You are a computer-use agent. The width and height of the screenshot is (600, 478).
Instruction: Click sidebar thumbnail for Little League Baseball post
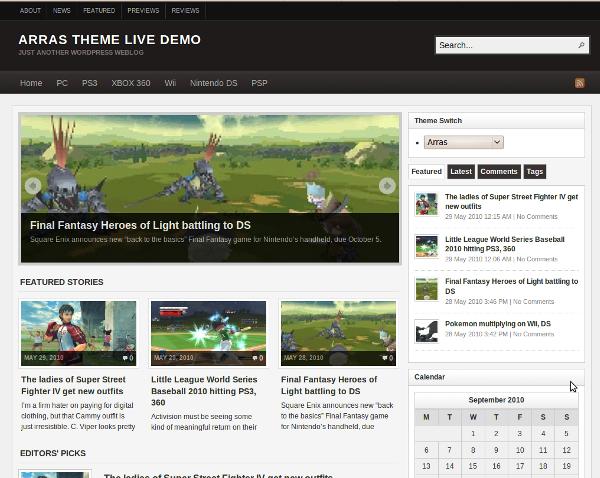427,247
